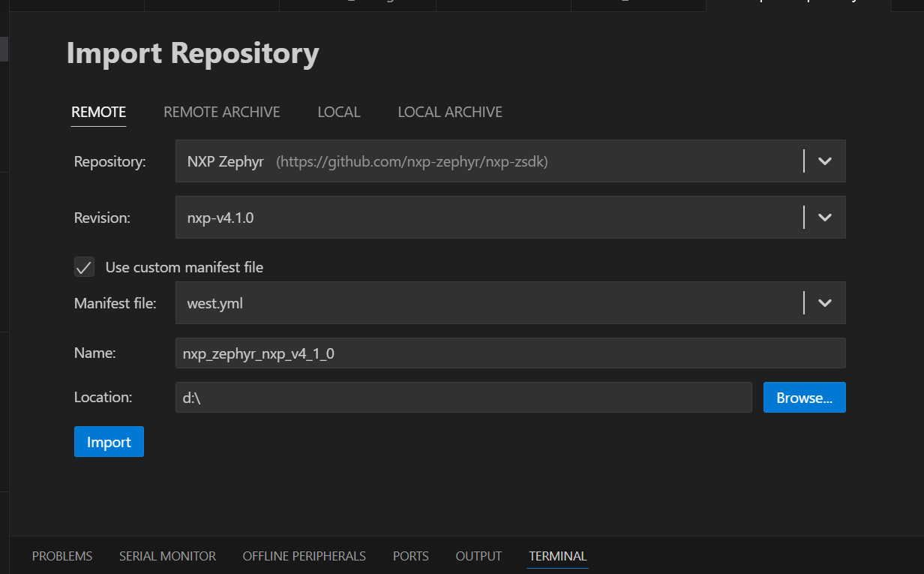924x574 pixels.
Task: Switch to the REMOTE tab
Action: click(x=98, y=111)
